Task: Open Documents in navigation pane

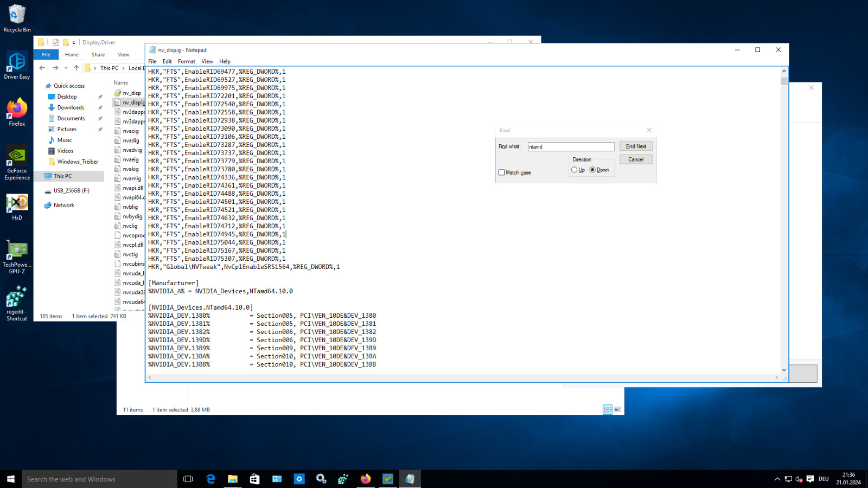Action: coord(71,118)
